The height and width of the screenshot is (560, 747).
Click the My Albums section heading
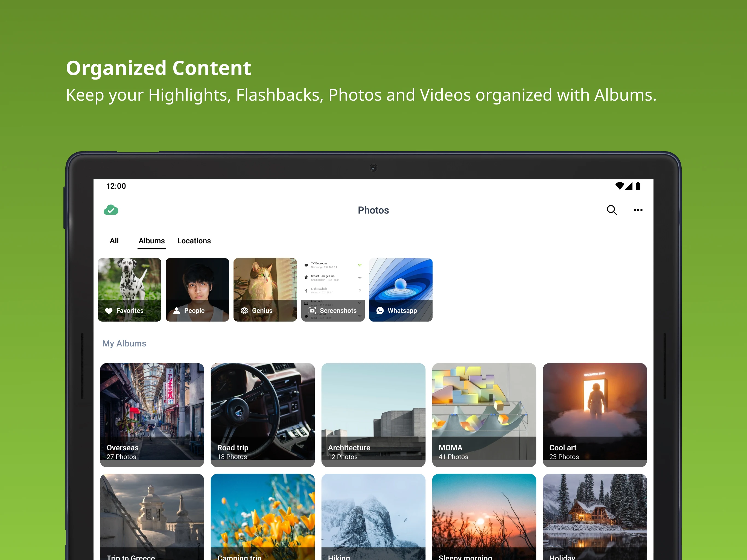(x=124, y=343)
